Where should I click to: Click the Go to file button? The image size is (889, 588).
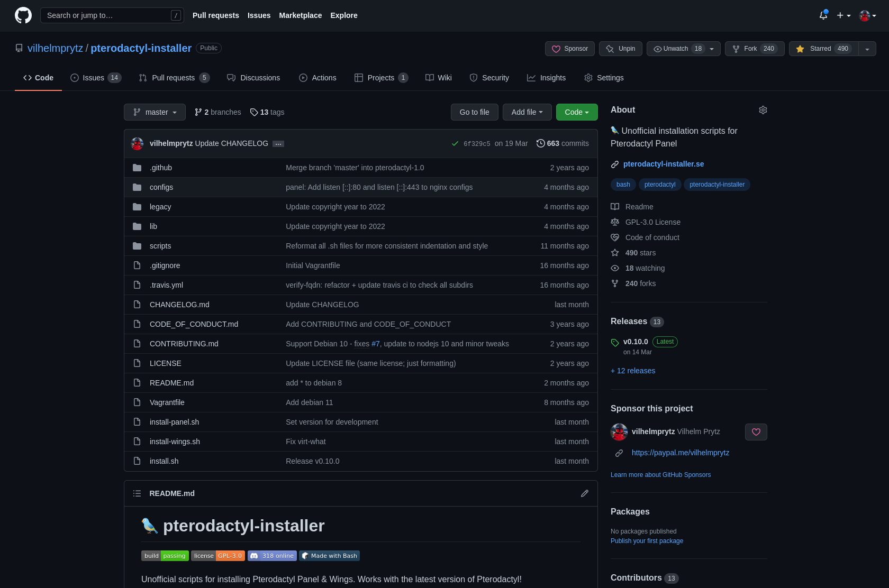(x=475, y=112)
